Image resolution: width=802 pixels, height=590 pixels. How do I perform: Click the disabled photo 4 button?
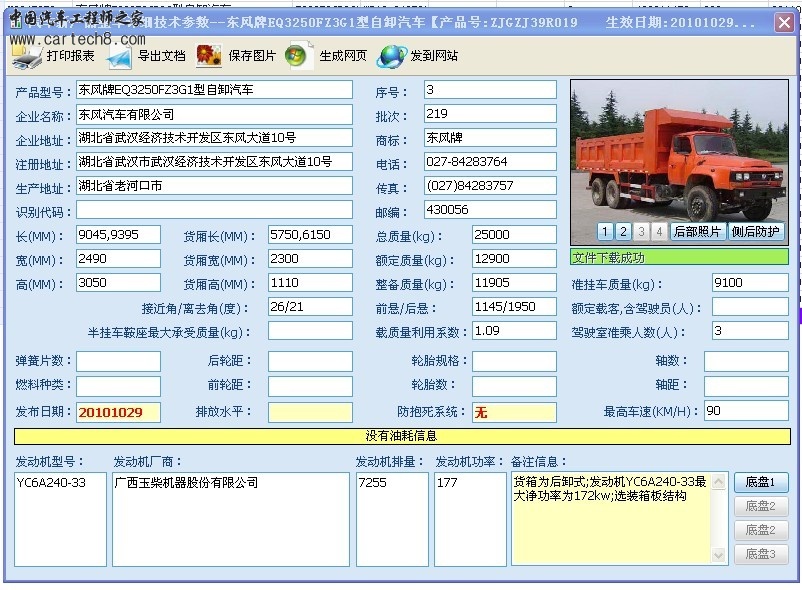click(660, 232)
